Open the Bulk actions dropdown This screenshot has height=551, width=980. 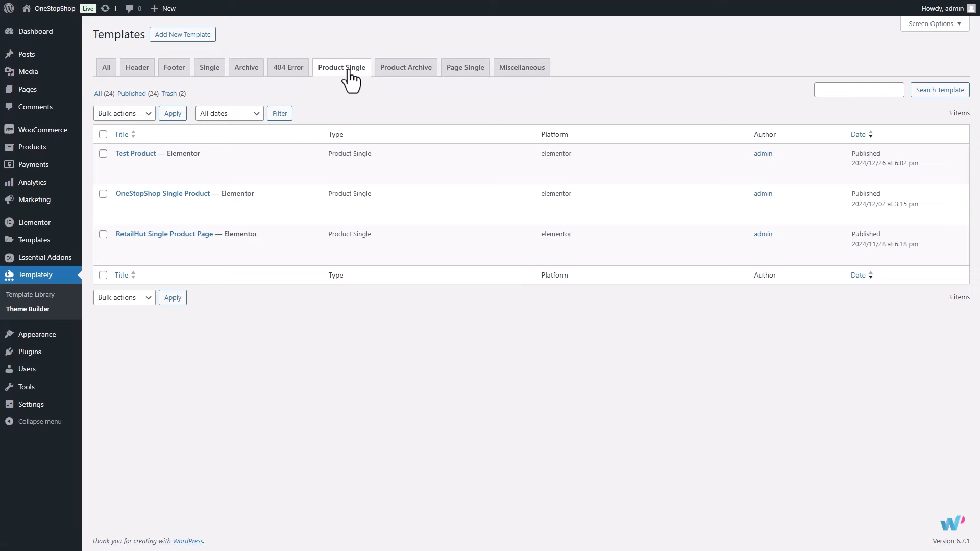124,113
